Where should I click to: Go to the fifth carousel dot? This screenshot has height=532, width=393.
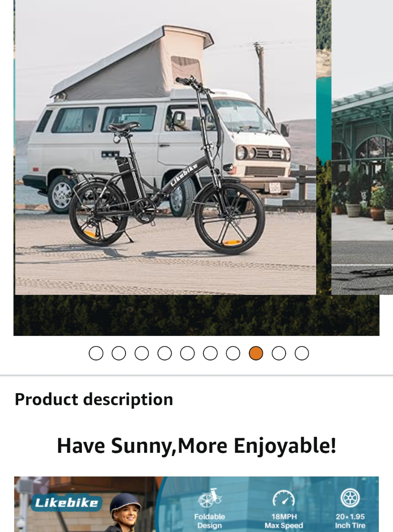187,353
